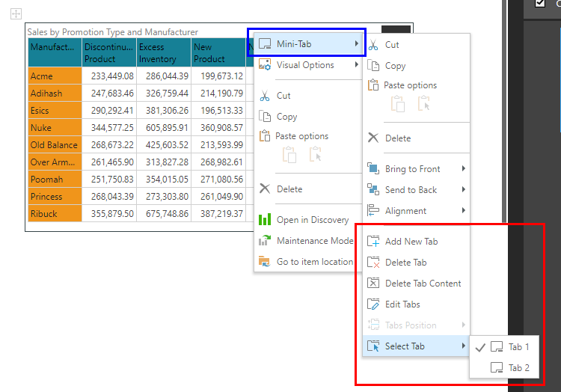
Task: Select Delete Tab Content option
Action: tap(423, 284)
